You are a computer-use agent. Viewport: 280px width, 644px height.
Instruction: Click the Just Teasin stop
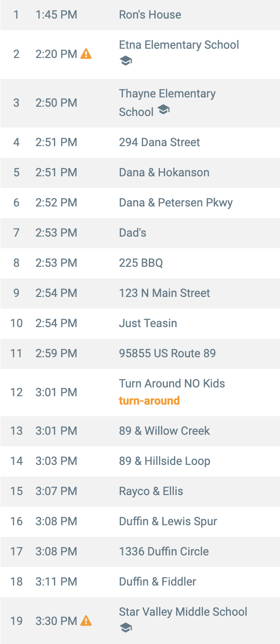140,323
